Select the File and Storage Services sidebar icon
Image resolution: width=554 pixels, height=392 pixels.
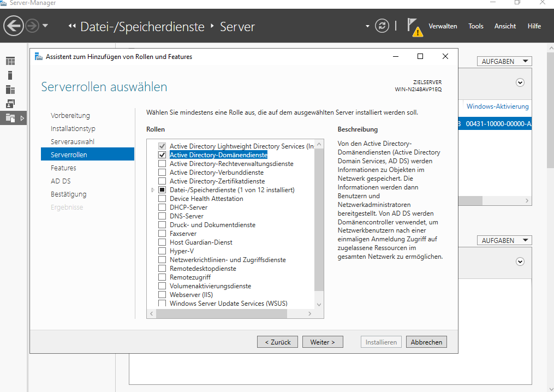click(x=10, y=117)
